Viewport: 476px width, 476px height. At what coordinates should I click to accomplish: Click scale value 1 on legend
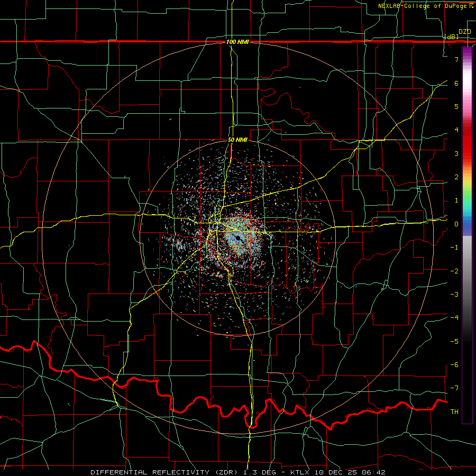pos(456,200)
